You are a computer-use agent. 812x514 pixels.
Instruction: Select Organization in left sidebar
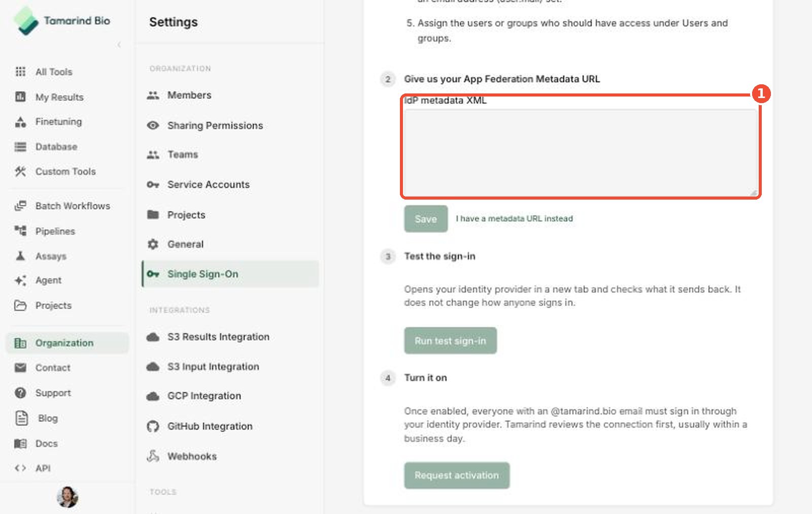pyautogui.click(x=67, y=343)
